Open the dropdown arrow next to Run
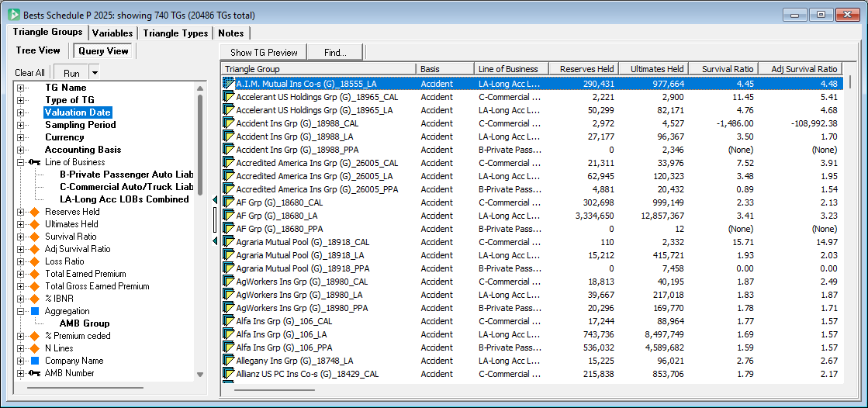Viewport: 868px width, 408px height. (x=95, y=72)
